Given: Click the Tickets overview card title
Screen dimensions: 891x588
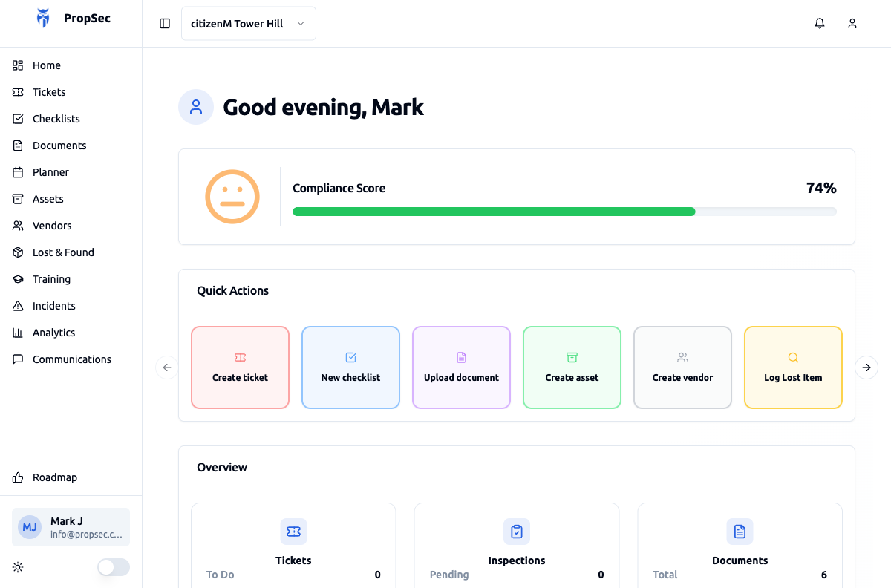Looking at the screenshot, I should [293, 561].
